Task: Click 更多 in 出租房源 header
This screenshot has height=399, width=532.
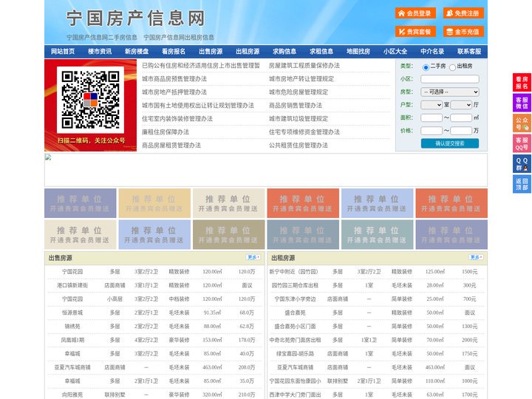Action: click(476, 258)
